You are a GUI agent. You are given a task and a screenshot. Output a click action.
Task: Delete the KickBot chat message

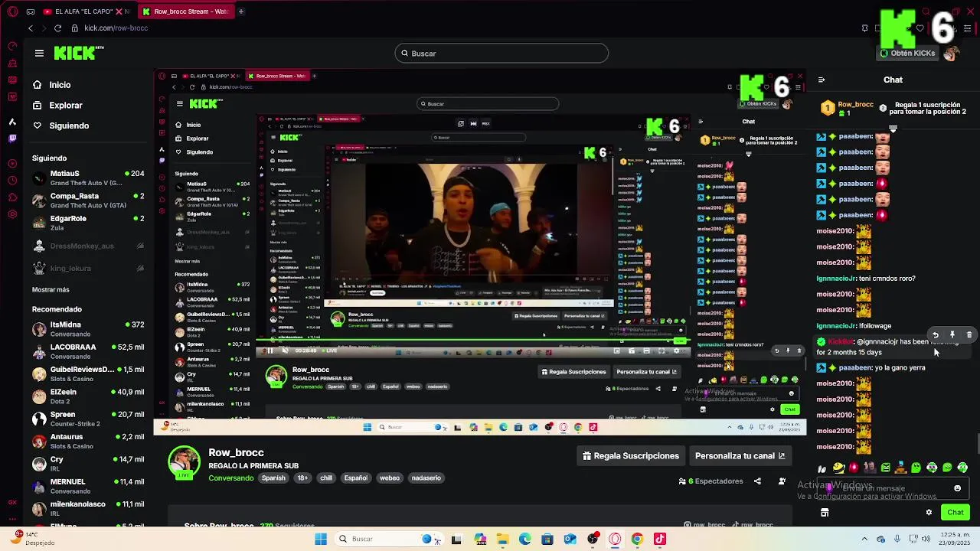969,335
